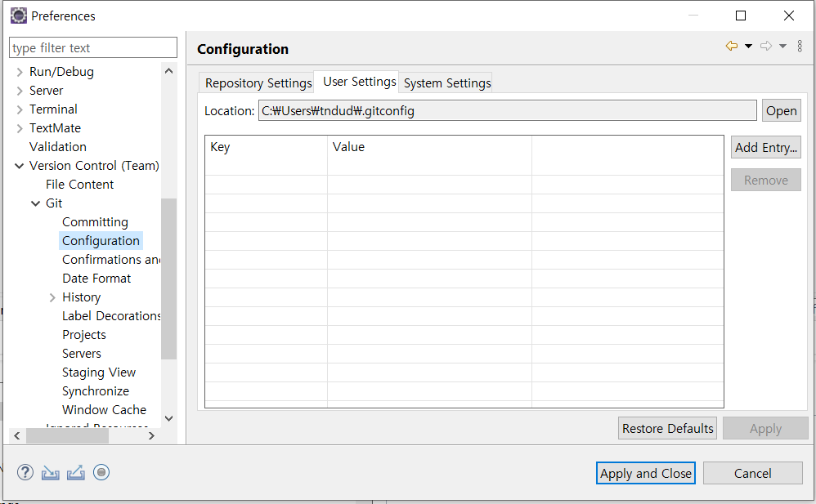Viewport: 816px width, 504px height.
Task: Collapse the Git tree node
Action: click(35, 203)
